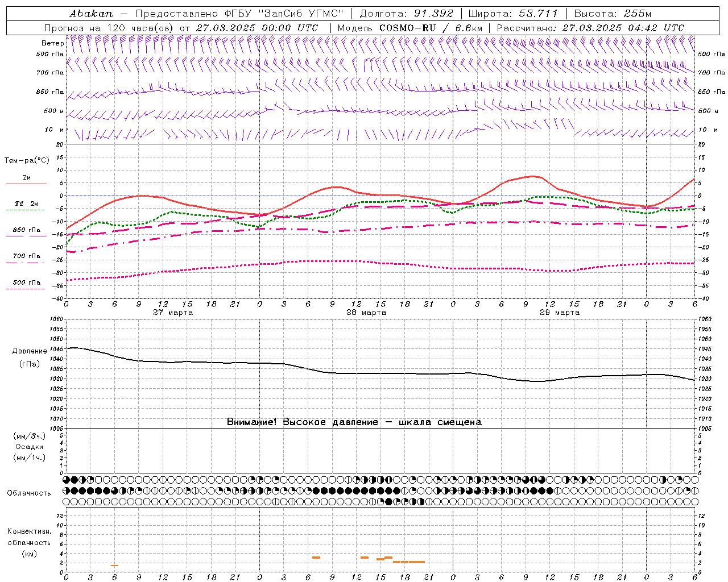The width and height of the screenshot is (728, 582).
Task: Select the model name COSMO-RU / 6.6км
Action: click(431, 28)
